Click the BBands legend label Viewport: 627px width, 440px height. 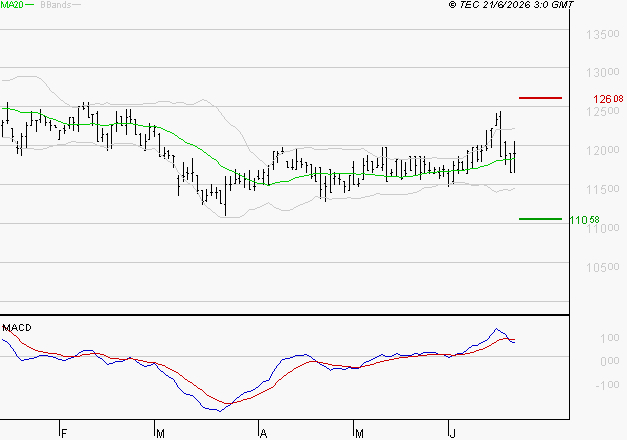pos(56,5)
